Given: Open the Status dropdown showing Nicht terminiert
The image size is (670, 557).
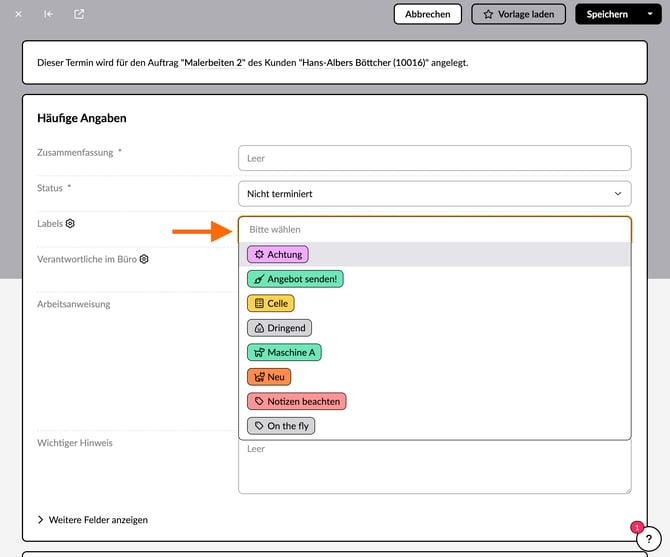Looking at the screenshot, I should tap(434, 194).
